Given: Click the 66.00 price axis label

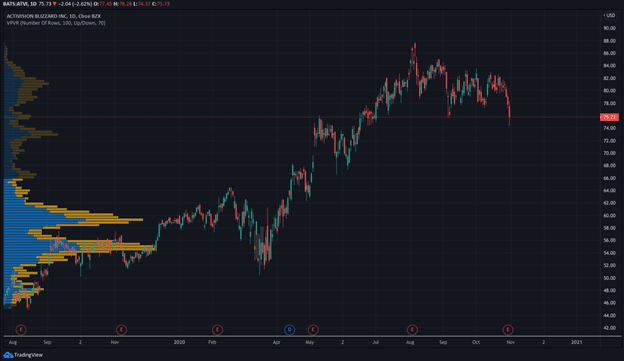Looking at the screenshot, I should coord(609,178).
